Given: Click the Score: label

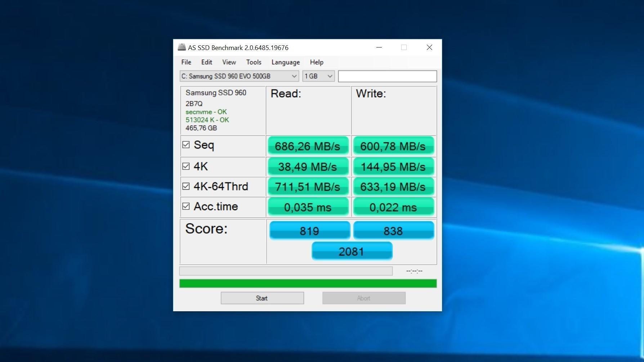Looking at the screenshot, I should [x=206, y=229].
